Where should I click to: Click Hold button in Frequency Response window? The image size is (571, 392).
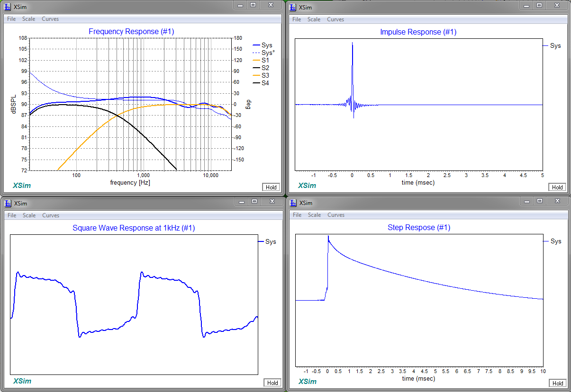click(x=271, y=187)
